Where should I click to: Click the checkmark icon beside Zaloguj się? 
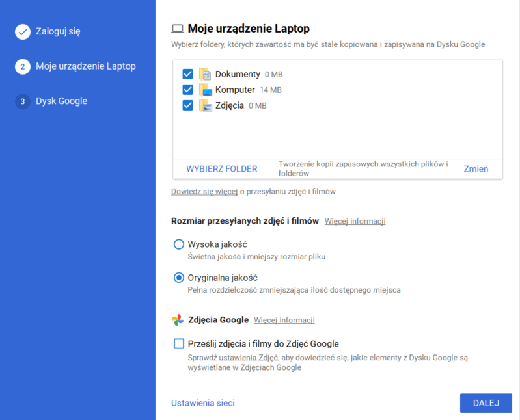[x=23, y=32]
